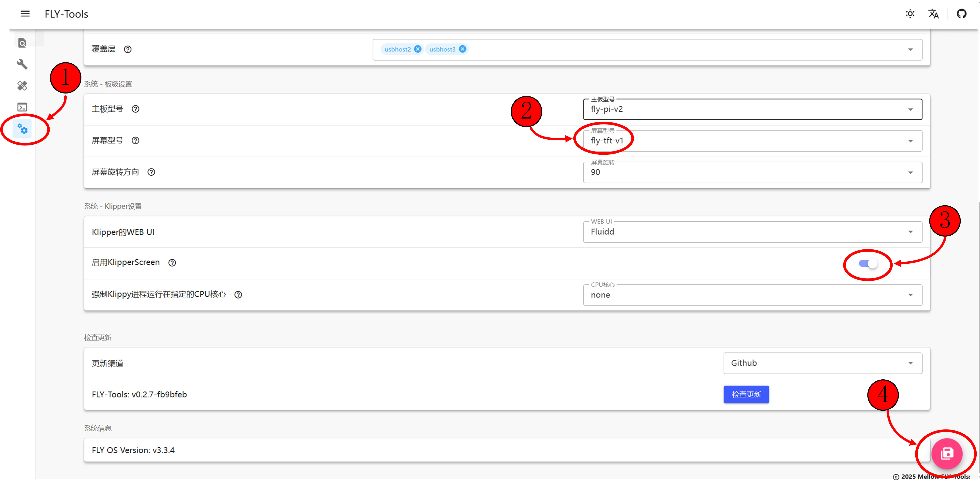Toggle light/dark theme icon
This screenshot has height=480, width=980.
(x=910, y=14)
